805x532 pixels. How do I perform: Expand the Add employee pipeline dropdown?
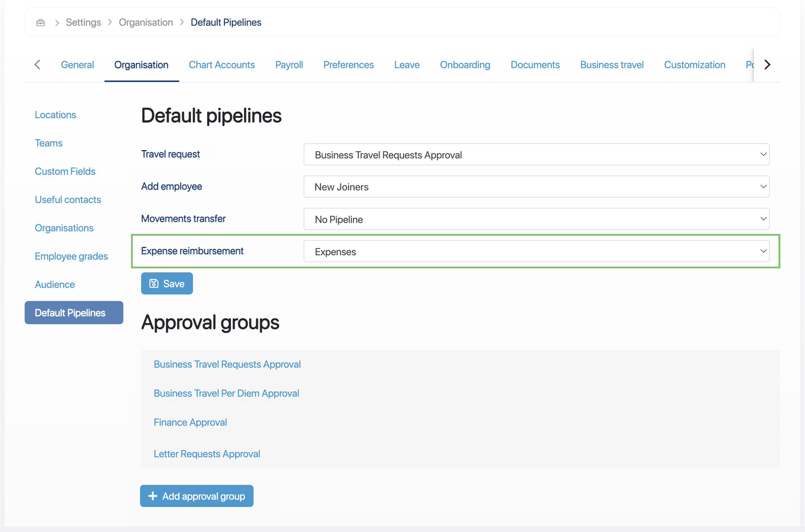point(536,187)
